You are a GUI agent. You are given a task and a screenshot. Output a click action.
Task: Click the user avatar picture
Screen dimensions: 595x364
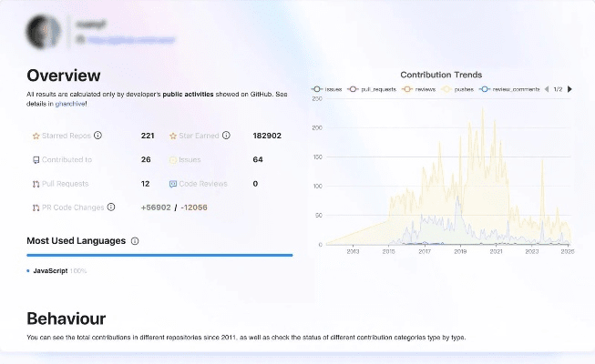point(44,32)
